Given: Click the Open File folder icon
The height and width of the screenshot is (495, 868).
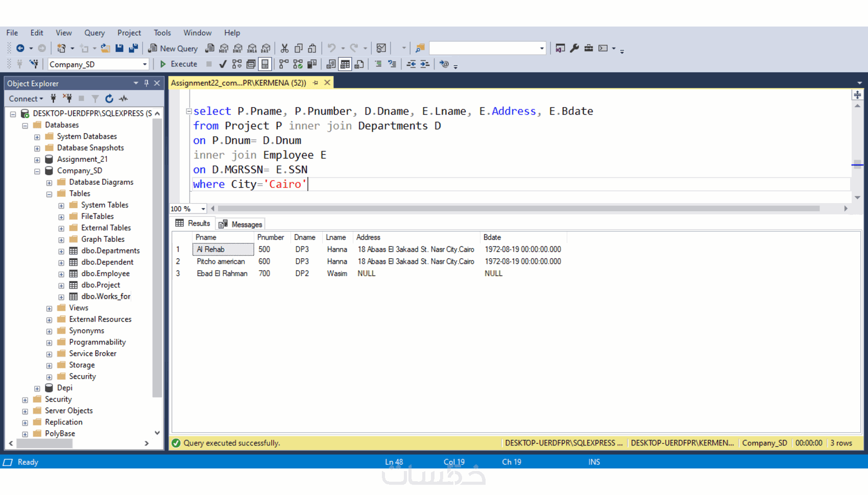Looking at the screenshot, I should point(105,48).
